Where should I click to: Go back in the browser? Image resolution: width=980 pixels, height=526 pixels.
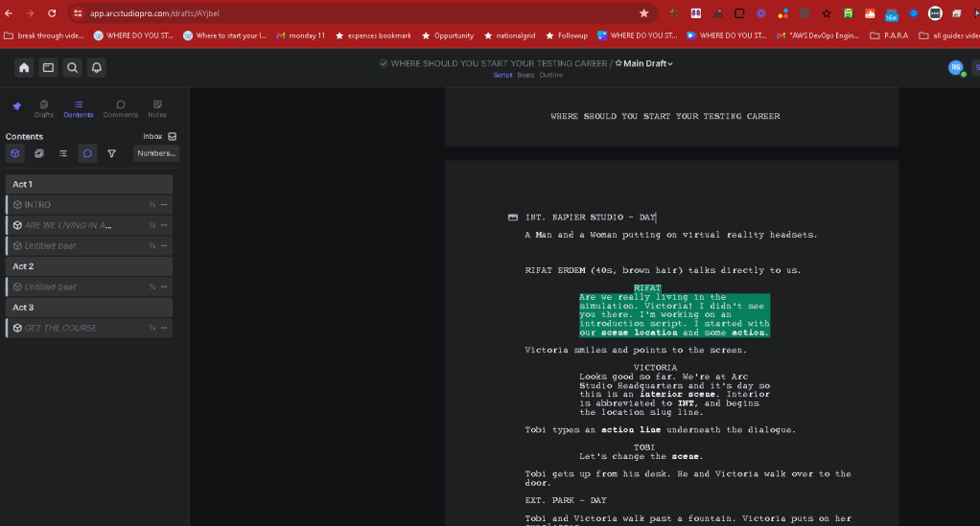[x=9, y=13]
